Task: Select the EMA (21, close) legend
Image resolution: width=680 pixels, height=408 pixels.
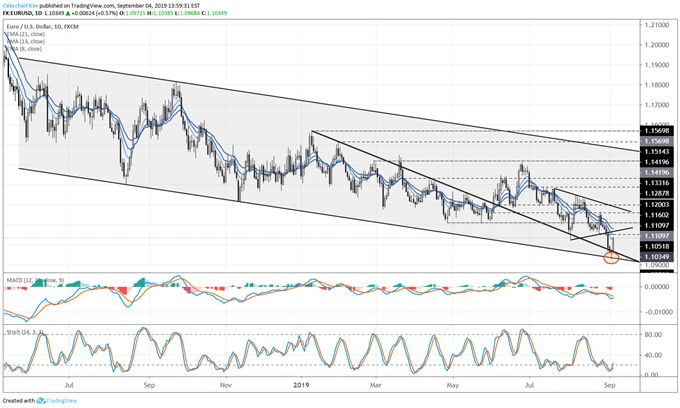Action: click(x=25, y=34)
